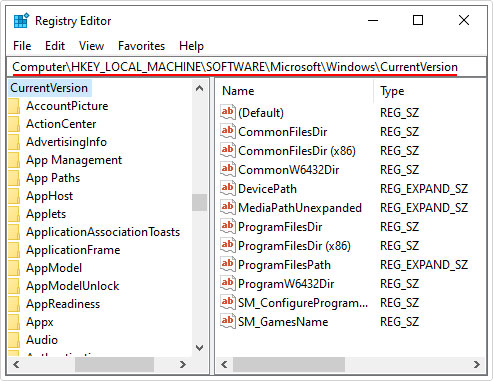Click the string icon beside MediaPathUnexpanded
The width and height of the screenshot is (493, 381).
click(228, 207)
